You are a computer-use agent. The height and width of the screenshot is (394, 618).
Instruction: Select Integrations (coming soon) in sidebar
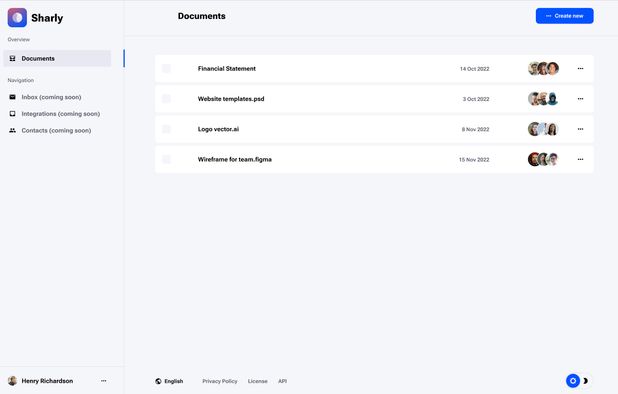(61, 114)
